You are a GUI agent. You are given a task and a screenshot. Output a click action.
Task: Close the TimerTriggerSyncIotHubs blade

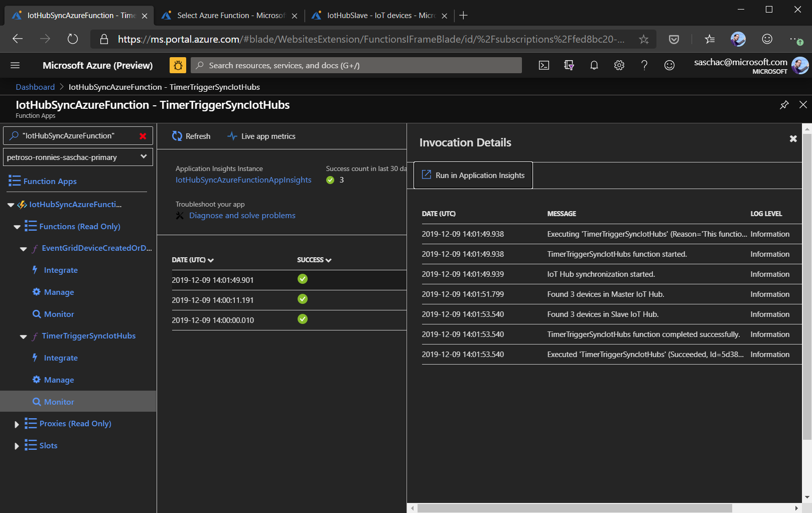click(x=803, y=105)
